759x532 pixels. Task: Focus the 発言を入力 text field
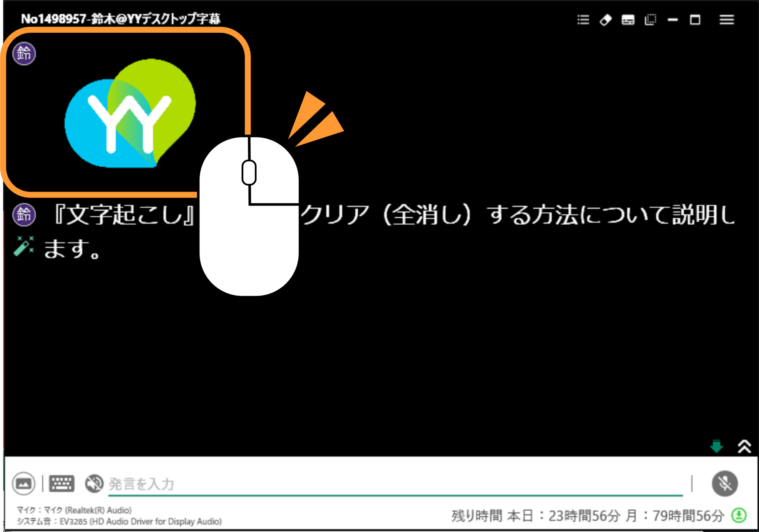tap(396, 485)
